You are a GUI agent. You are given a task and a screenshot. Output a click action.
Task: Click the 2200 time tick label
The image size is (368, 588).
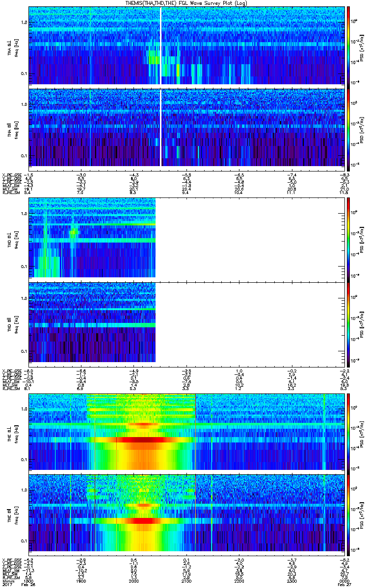point(238,581)
